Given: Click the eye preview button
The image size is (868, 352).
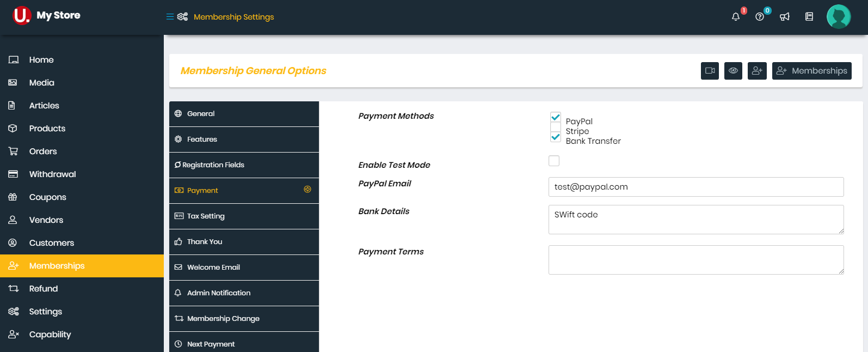Looking at the screenshot, I should click(733, 71).
